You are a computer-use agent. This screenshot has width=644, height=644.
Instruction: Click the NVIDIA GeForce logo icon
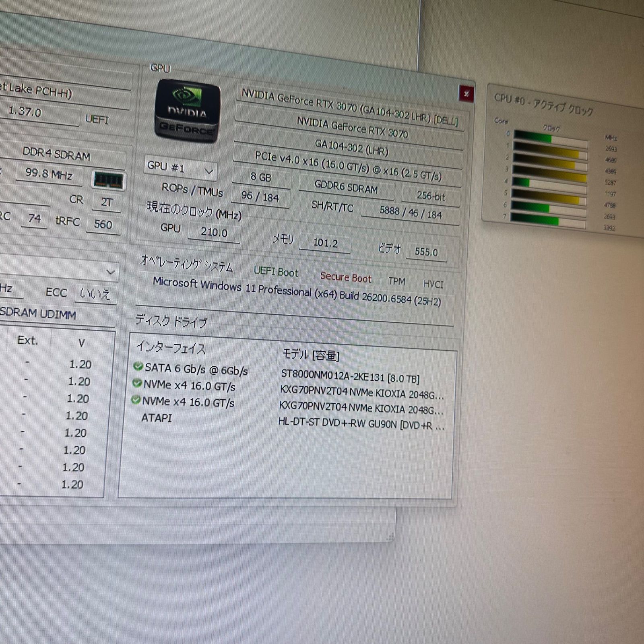point(188,111)
